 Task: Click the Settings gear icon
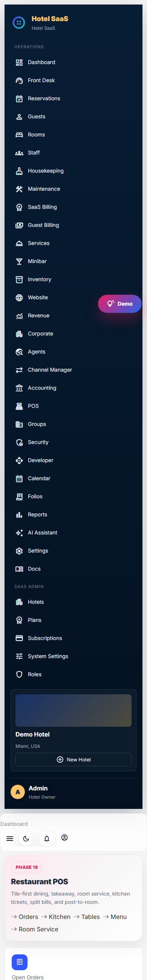[19, 550]
